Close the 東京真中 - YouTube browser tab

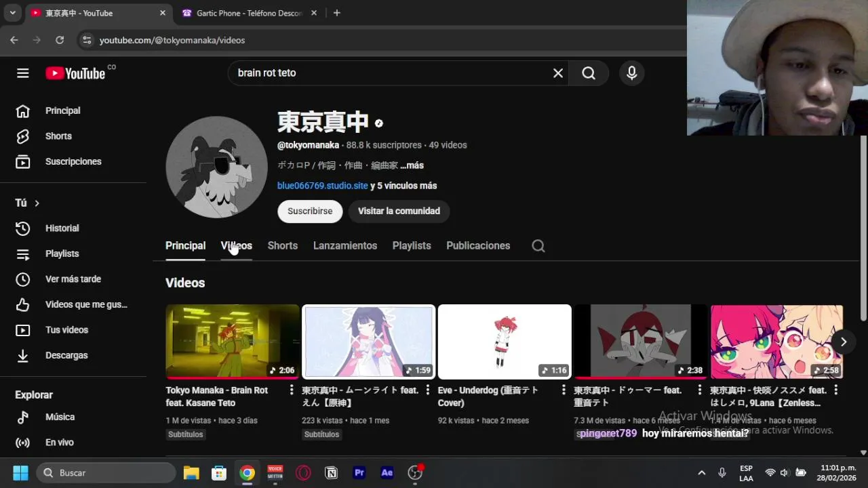point(163,13)
